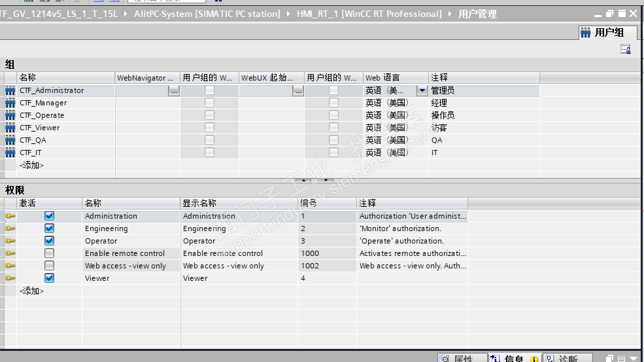Click the CTF_Manager group icon
644x362 pixels.
click(x=10, y=103)
